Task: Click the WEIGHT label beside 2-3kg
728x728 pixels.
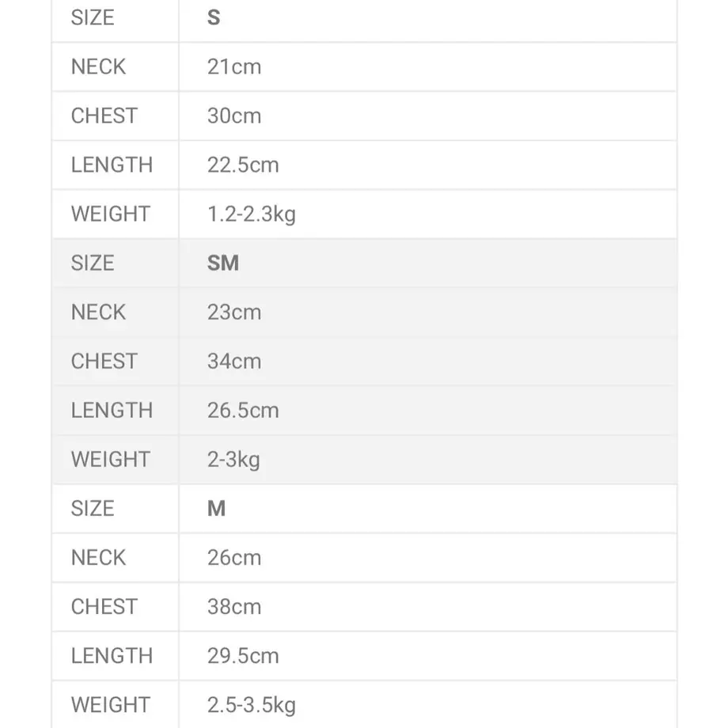Action: click(111, 460)
